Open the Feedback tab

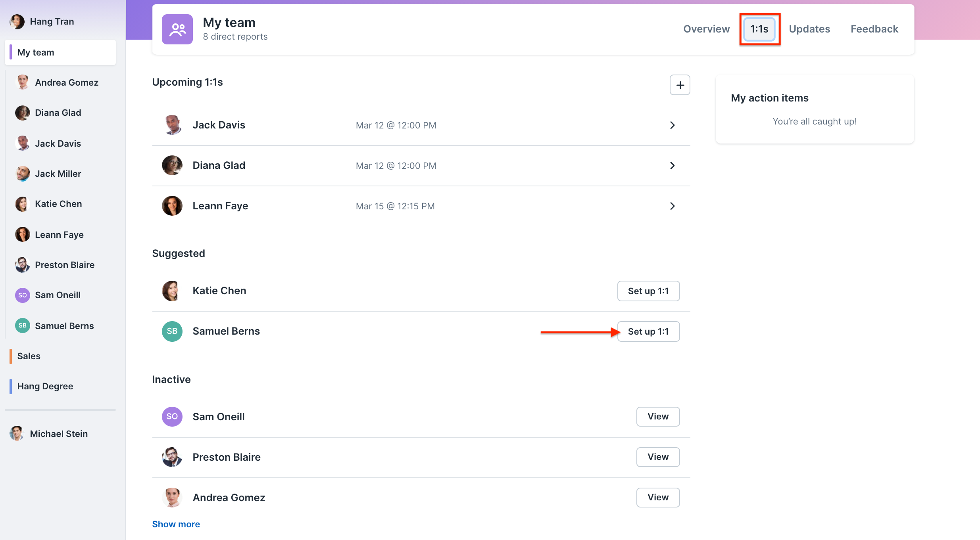(874, 29)
